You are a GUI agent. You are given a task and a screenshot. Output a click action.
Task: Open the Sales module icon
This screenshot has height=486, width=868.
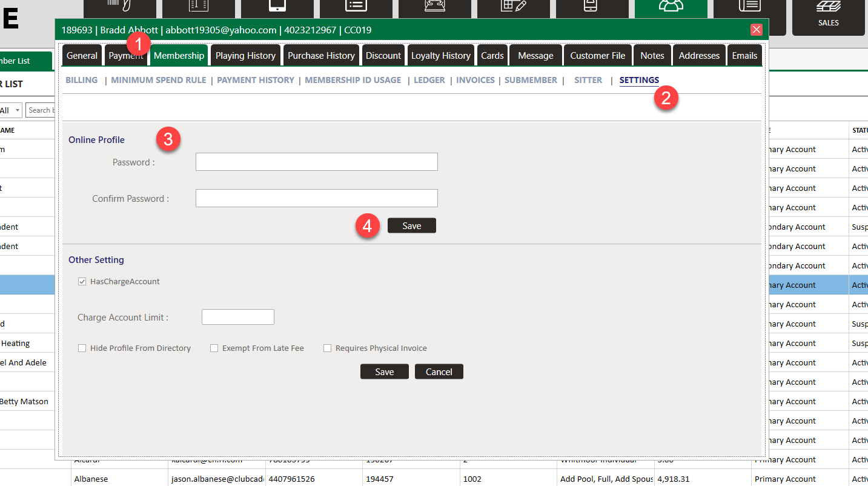[828, 17]
